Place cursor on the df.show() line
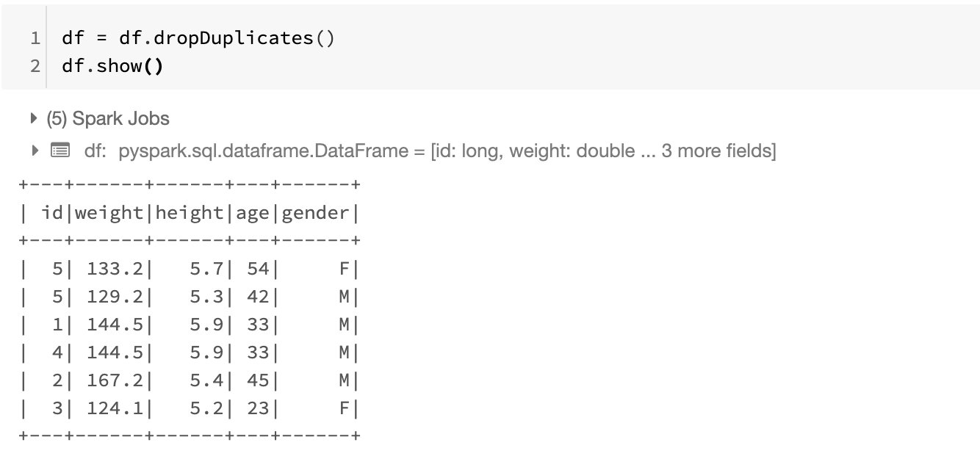The image size is (980, 470). pyautogui.click(x=112, y=66)
